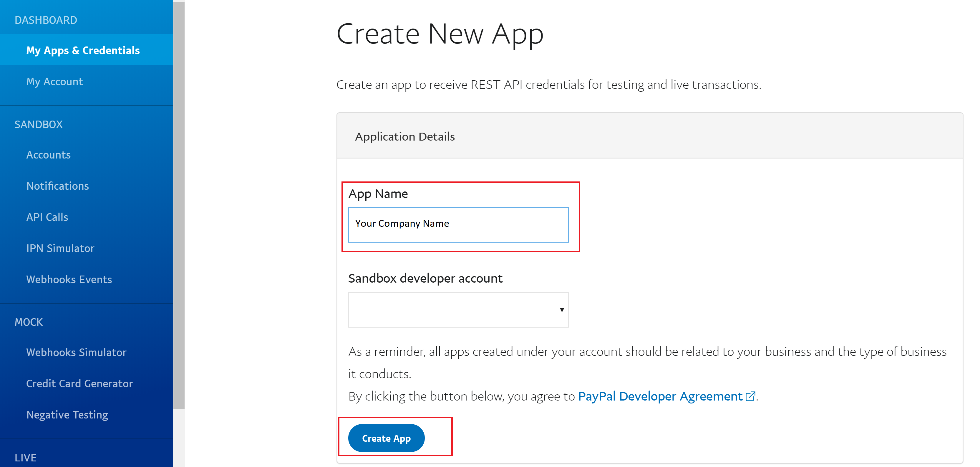
Task: Click external link icon after Agreement
Action: pos(750,396)
